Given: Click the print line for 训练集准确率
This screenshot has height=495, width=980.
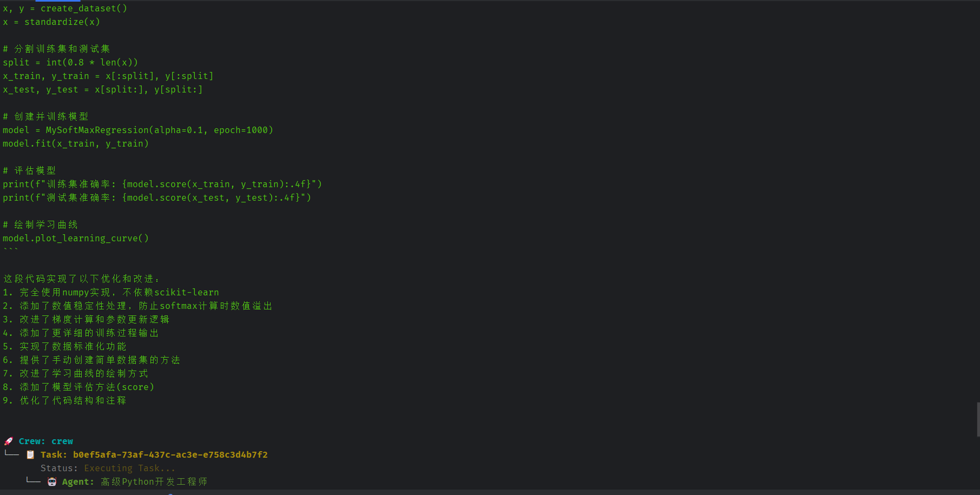Looking at the screenshot, I should pos(162,184).
